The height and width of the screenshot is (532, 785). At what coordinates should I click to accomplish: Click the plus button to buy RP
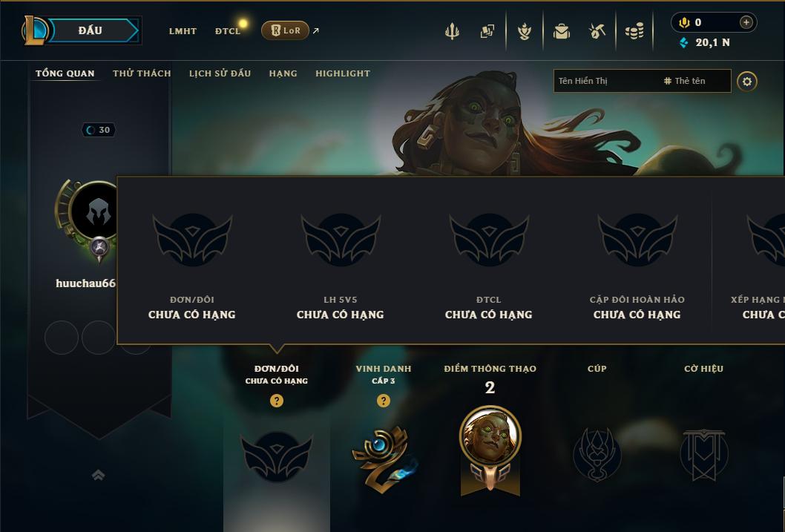(x=746, y=22)
